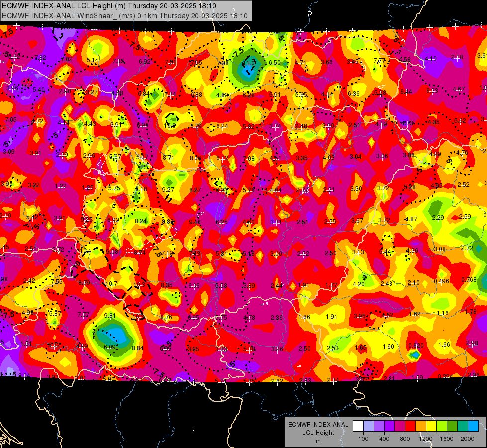The width and height of the screenshot is (487, 448).
Task: Click the 6.09 wind shear value
Action: (x=110, y=347)
